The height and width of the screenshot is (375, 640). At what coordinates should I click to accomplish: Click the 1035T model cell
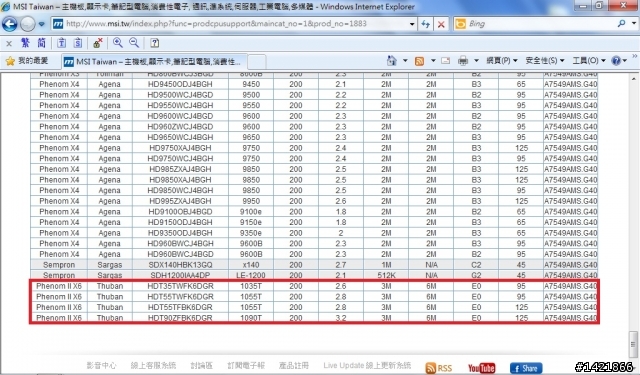click(x=251, y=286)
